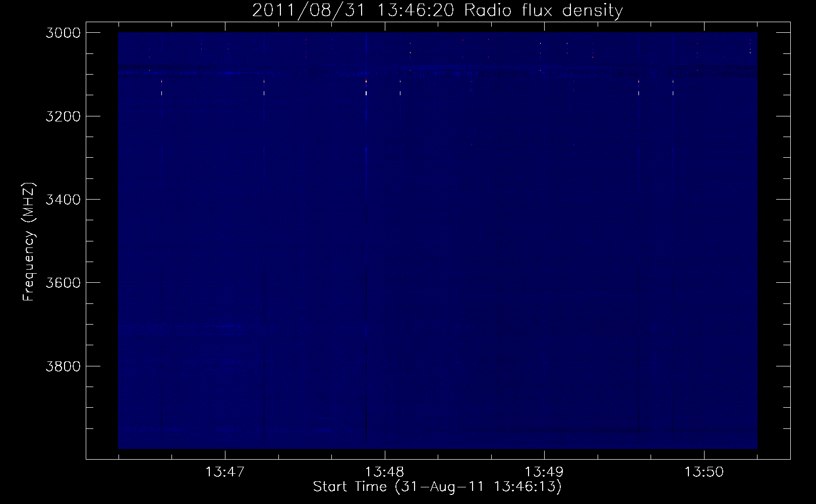Click the plot title '2011/08/31 13:46:20 Radio flux density'

[x=437, y=10]
